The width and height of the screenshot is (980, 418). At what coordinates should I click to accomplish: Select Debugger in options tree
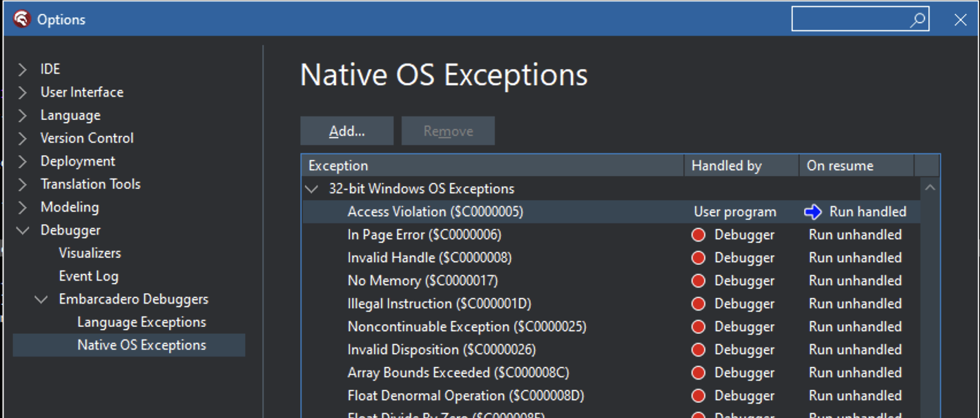pyautogui.click(x=70, y=230)
